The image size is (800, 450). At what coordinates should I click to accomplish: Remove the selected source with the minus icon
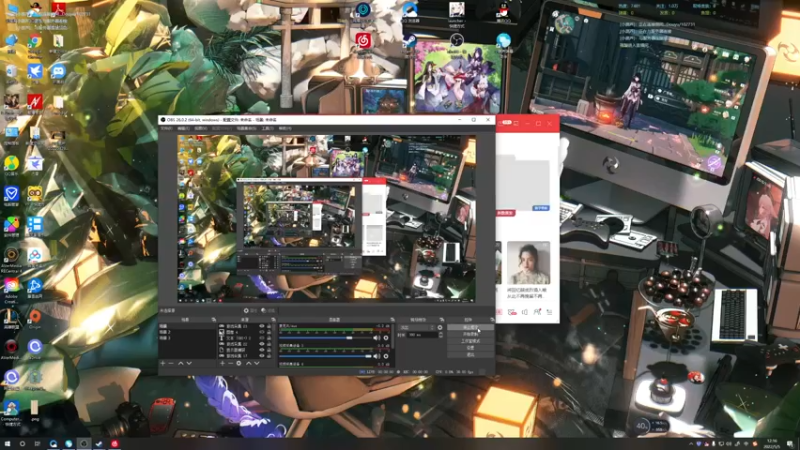pyautogui.click(x=231, y=363)
